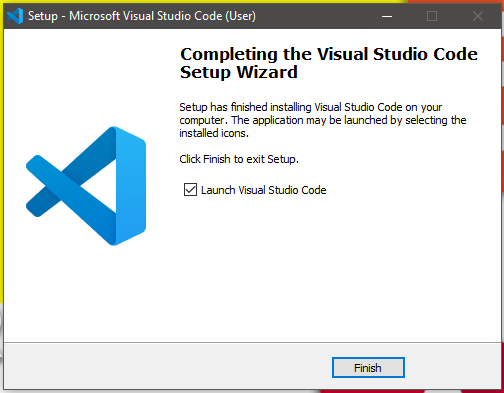Click the 'Click Finish to exit Setup.' text

pyautogui.click(x=239, y=159)
